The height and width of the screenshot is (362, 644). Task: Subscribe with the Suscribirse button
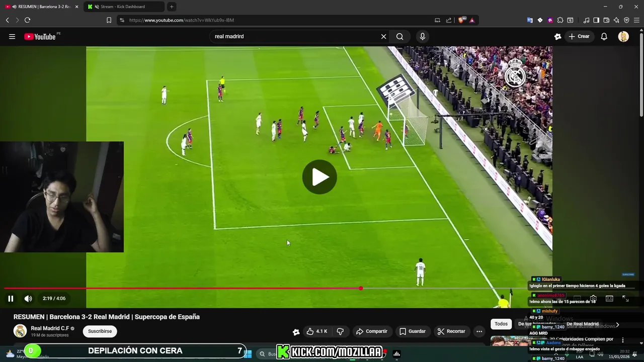point(100,331)
